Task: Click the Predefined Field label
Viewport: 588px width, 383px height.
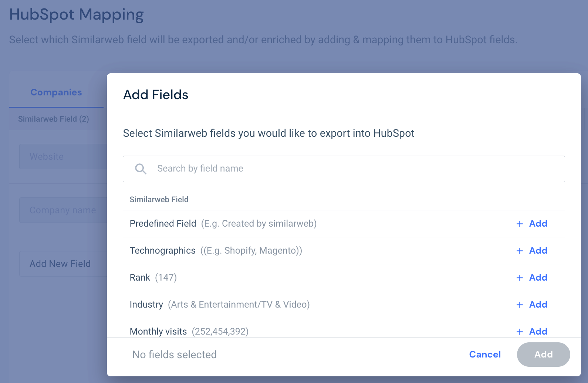Action: [x=163, y=224]
